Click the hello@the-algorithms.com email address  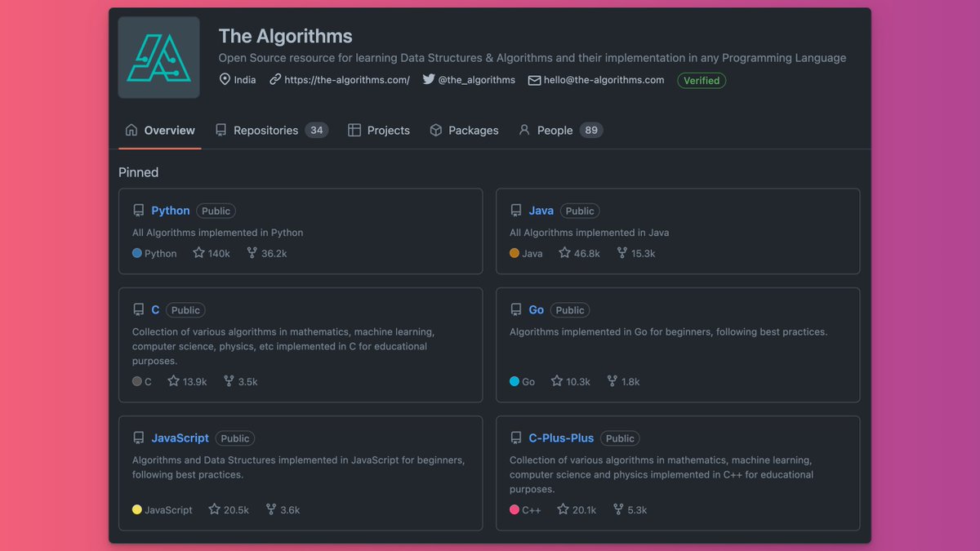(x=604, y=80)
